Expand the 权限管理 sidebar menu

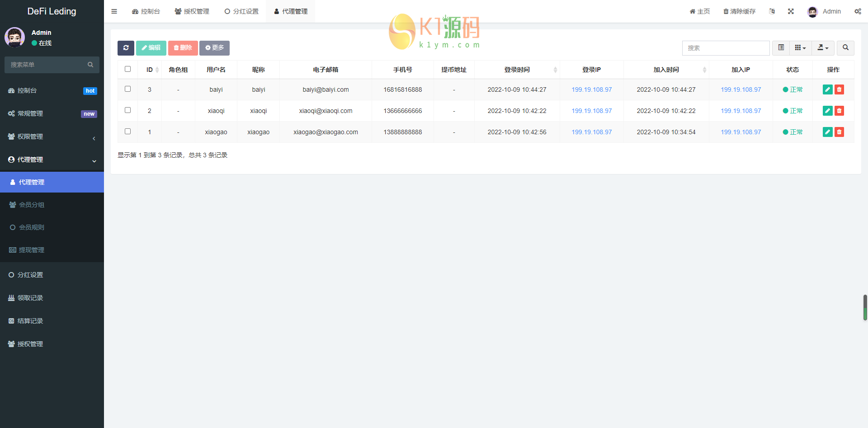[x=52, y=136]
